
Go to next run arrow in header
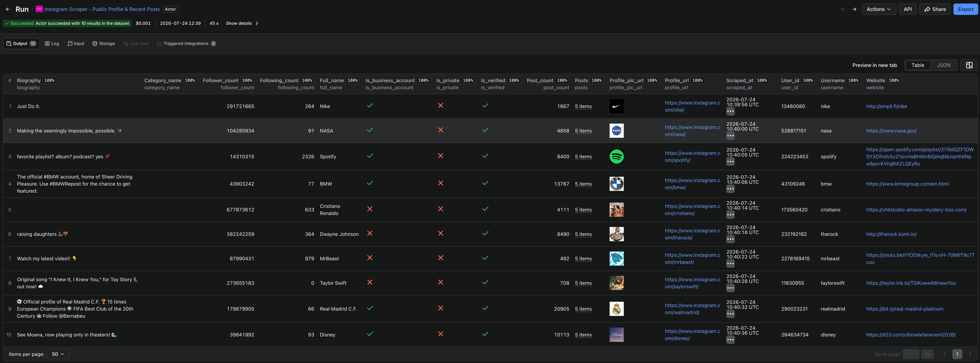(855, 9)
